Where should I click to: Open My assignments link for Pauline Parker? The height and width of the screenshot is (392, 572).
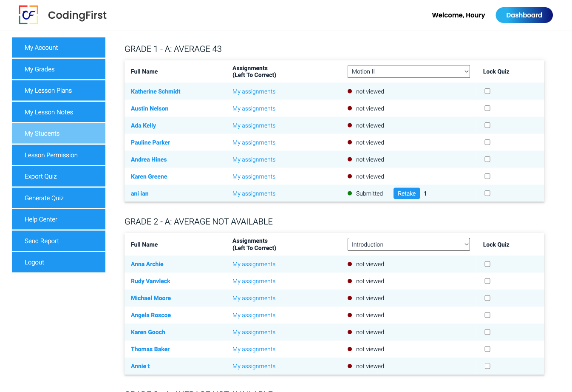click(254, 142)
